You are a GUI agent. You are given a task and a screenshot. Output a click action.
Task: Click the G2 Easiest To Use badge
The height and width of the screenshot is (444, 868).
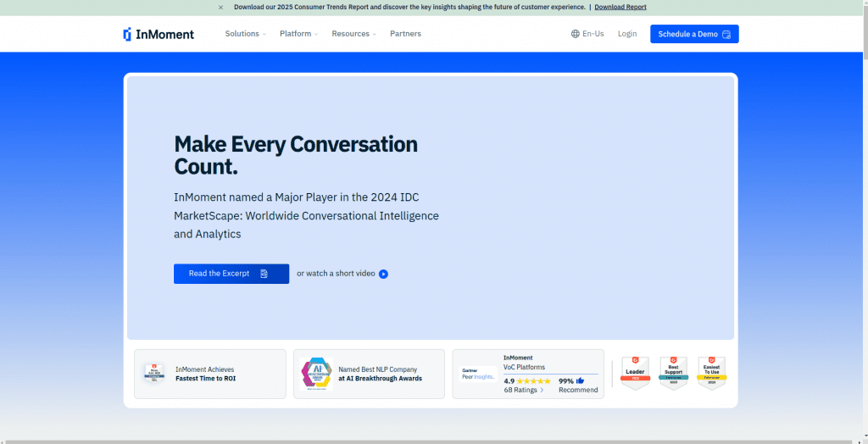pyautogui.click(x=711, y=373)
